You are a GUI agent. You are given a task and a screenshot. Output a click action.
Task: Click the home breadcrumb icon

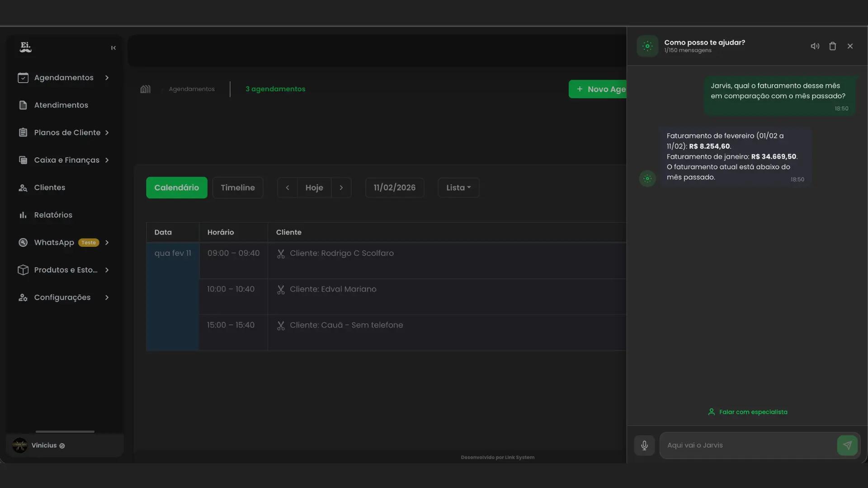(x=145, y=89)
